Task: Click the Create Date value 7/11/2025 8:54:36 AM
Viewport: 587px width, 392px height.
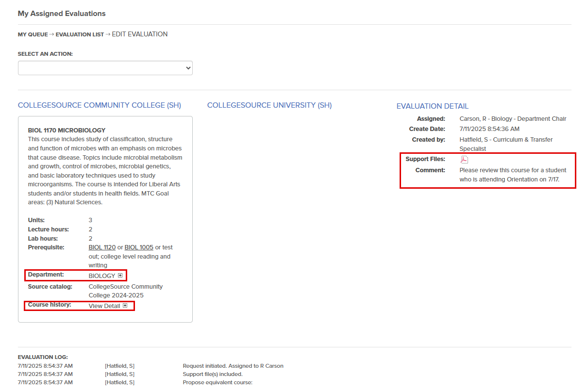Action: 489,129
